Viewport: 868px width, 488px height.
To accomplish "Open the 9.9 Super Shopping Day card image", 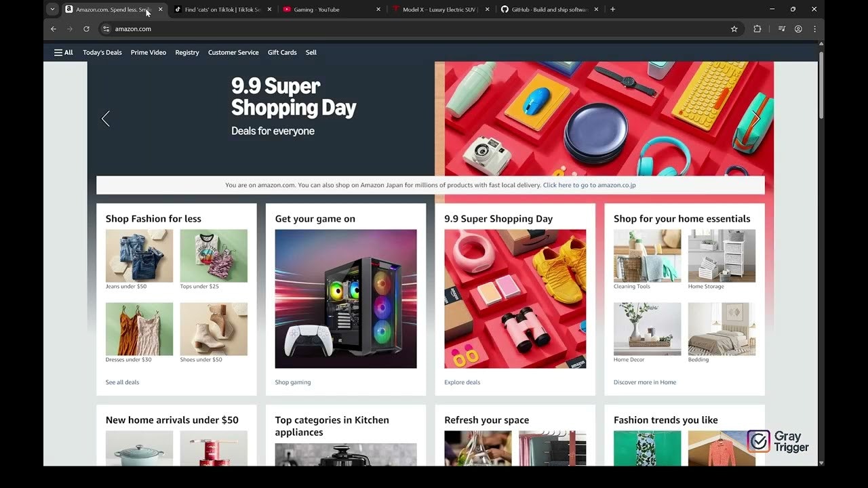I will 515,299.
